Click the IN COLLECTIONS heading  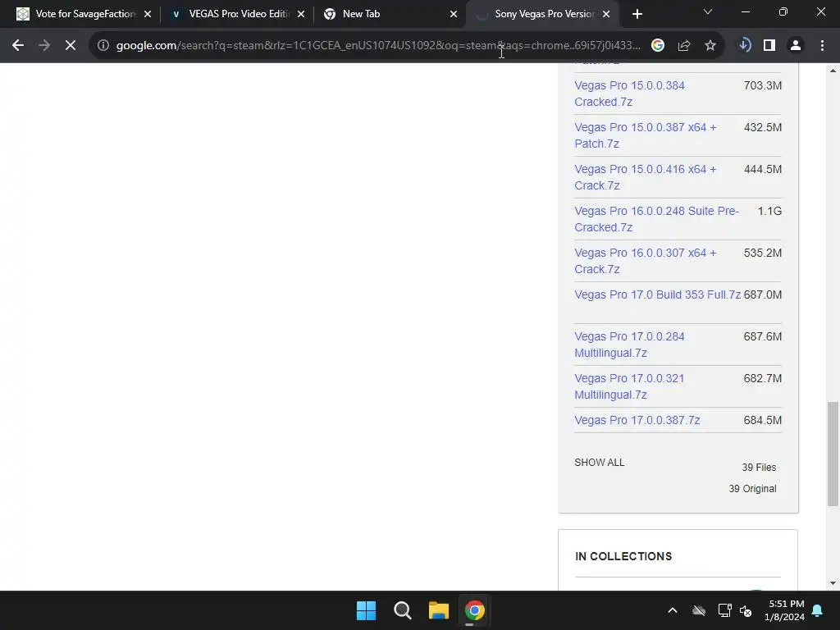tap(623, 556)
